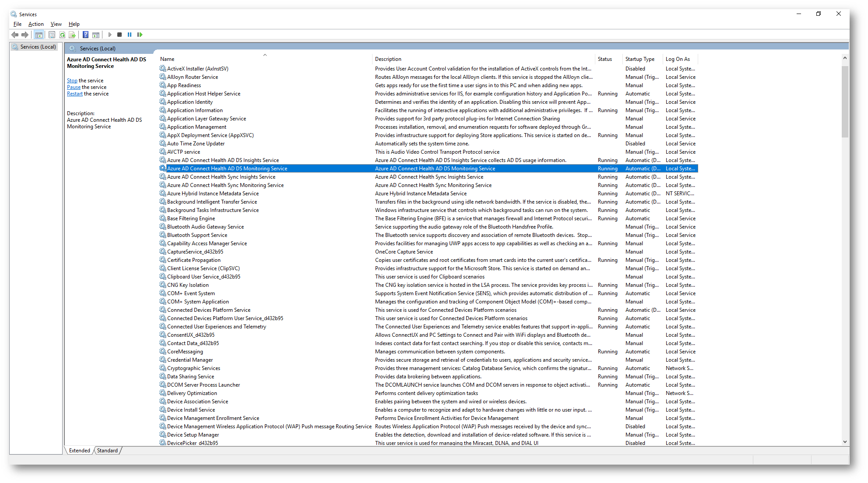Open the Help menu

coord(74,24)
